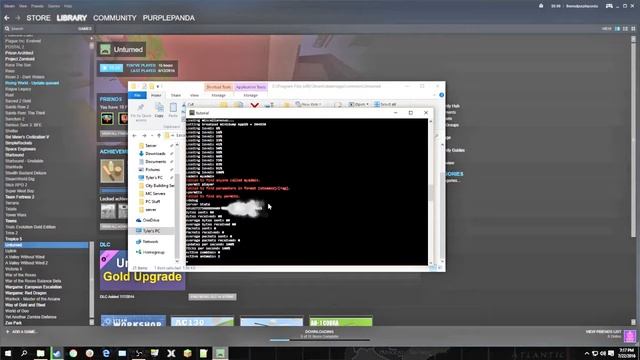
Task: Go up one folder in File Explorer
Action: (159, 136)
